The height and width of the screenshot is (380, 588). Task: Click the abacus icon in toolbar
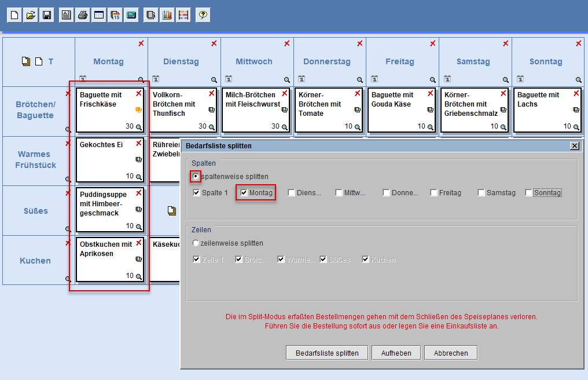(x=183, y=16)
